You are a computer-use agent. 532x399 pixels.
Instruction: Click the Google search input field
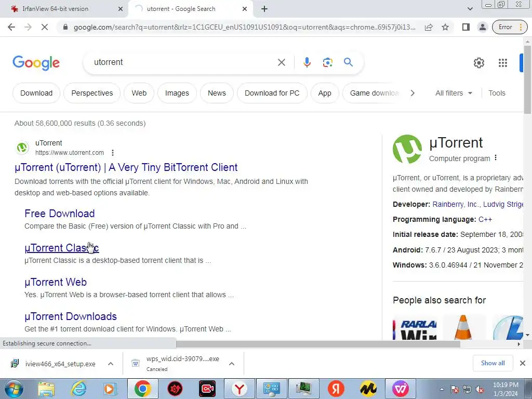point(183,62)
